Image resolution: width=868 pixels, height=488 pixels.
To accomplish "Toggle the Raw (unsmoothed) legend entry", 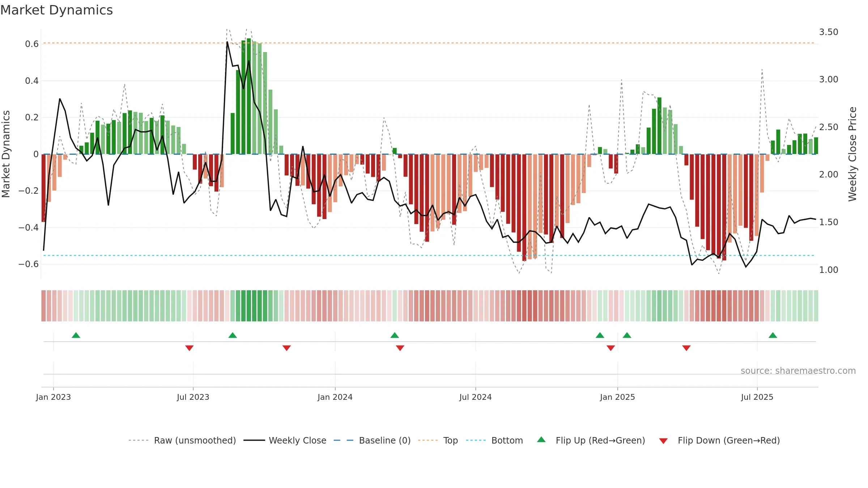I will (x=182, y=440).
